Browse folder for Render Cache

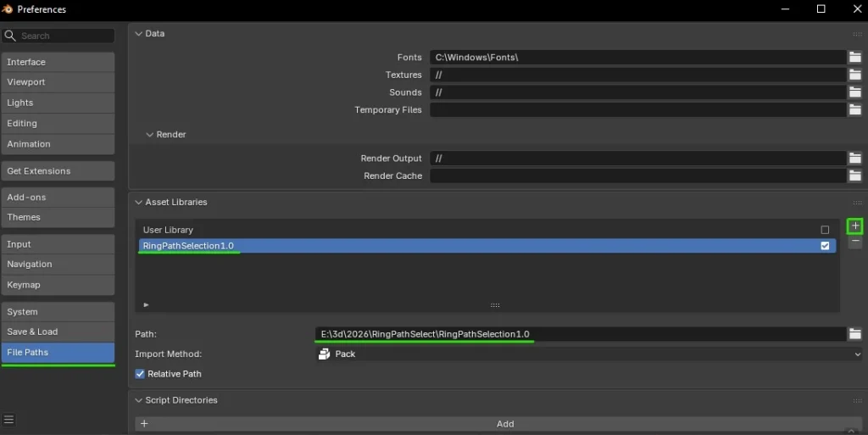click(855, 176)
